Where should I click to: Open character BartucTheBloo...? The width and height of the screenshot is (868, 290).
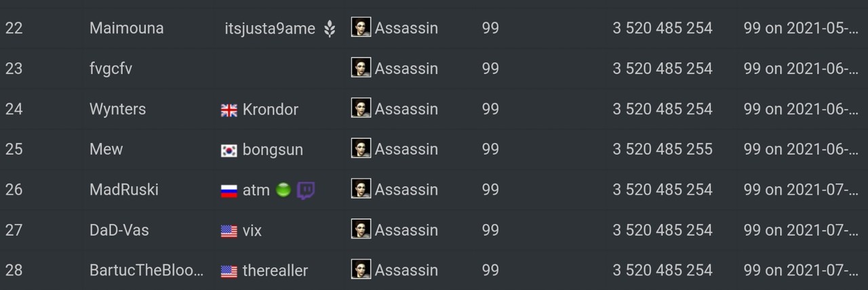pos(146,270)
